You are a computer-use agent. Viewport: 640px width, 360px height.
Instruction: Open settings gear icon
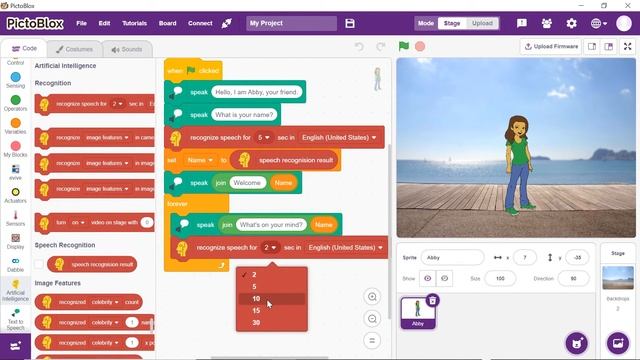571,23
